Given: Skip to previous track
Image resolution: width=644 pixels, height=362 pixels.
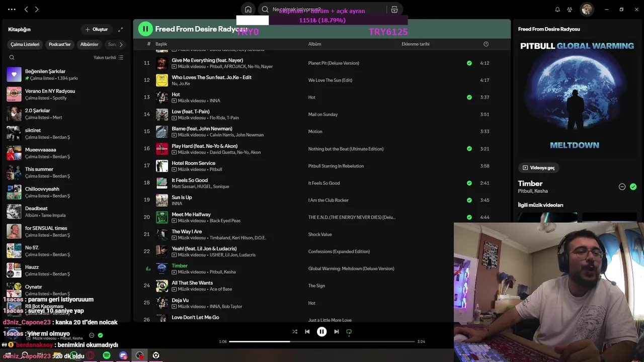Looking at the screenshot, I should [x=307, y=331].
